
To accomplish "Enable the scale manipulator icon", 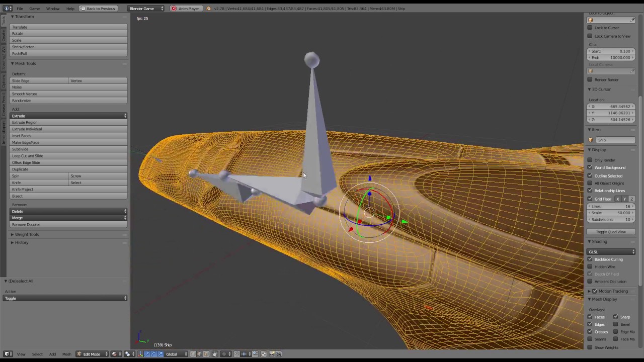I will [160, 354].
